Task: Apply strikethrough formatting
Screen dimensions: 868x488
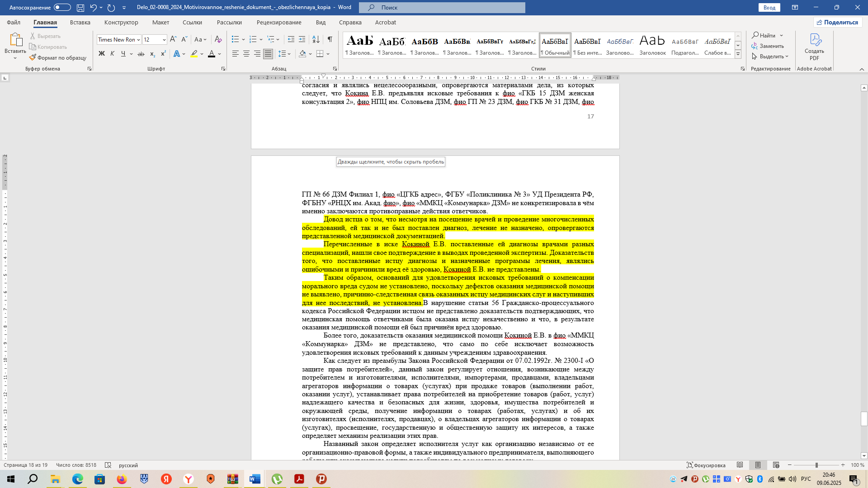Action: point(141,54)
